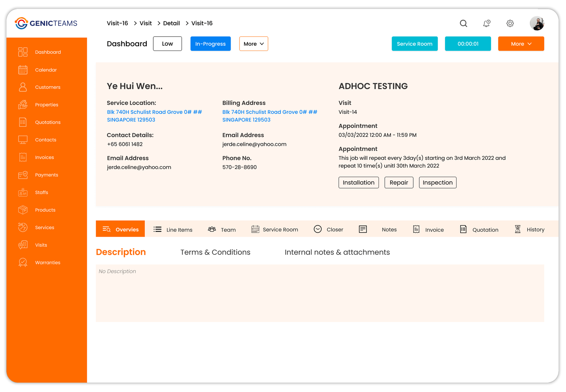The width and height of the screenshot is (566, 392).
Task: Expand the orange More dropdown
Action: point(521,44)
